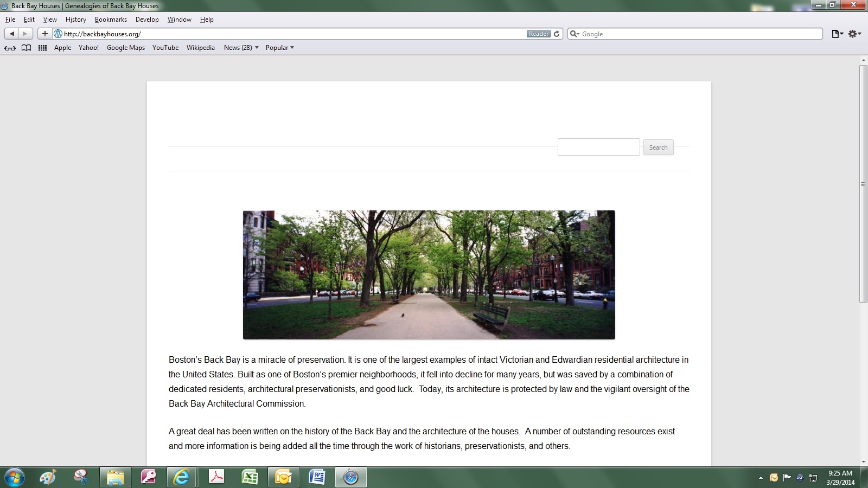Viewport: 868px width, 488px height.
Task: Open the bookmarks book icon
Action: point(26,48)
